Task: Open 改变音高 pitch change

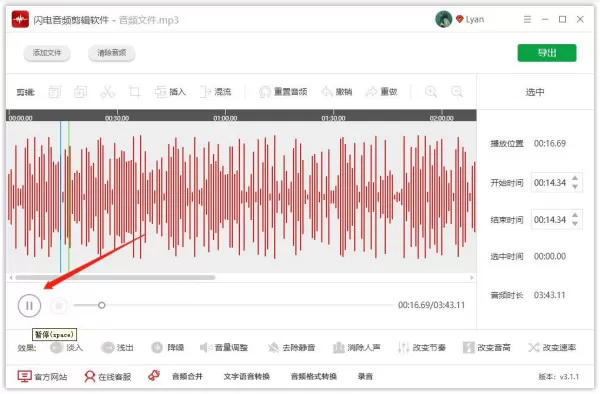Action: coord(487,347)
